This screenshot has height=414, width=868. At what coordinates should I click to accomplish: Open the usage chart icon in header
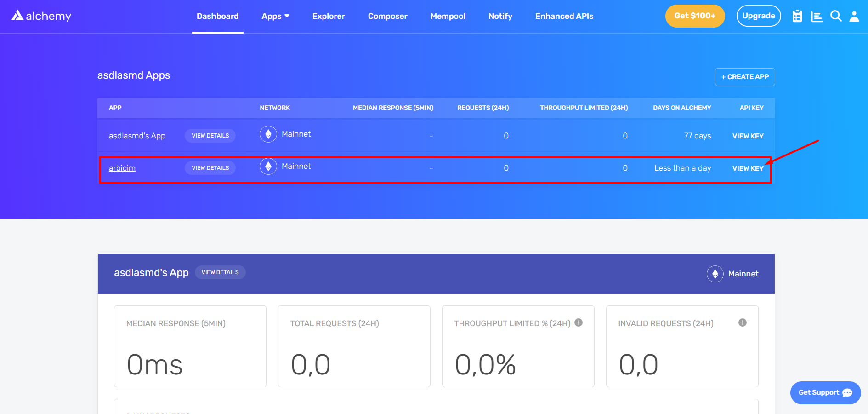coord(817,17)
